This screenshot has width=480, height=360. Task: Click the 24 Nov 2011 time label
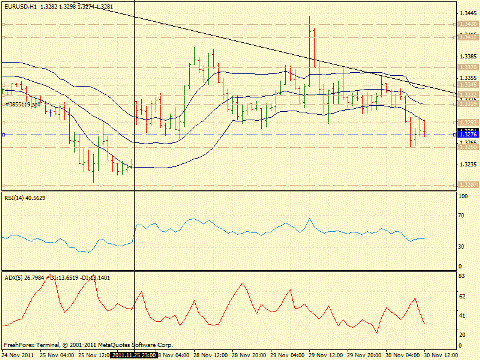coord(18,355)
